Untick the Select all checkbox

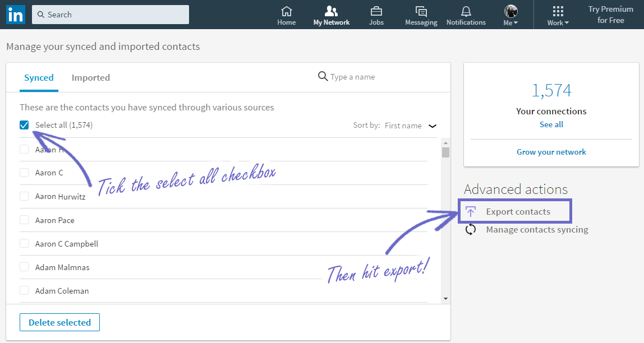(x=24, y=124)
